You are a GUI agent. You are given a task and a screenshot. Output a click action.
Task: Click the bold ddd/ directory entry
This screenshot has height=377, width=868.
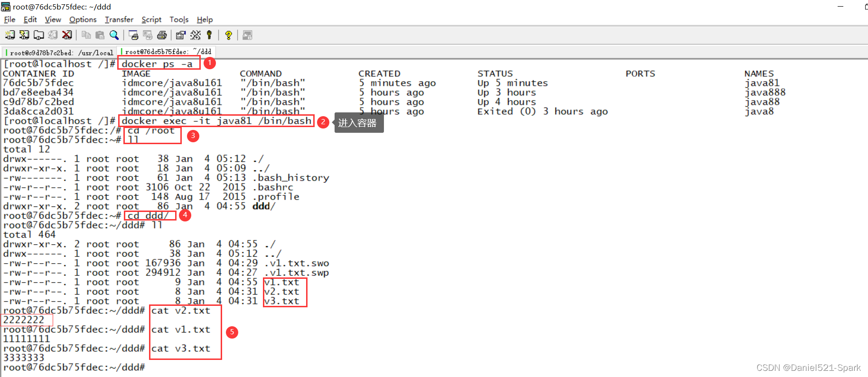point(264,206)
